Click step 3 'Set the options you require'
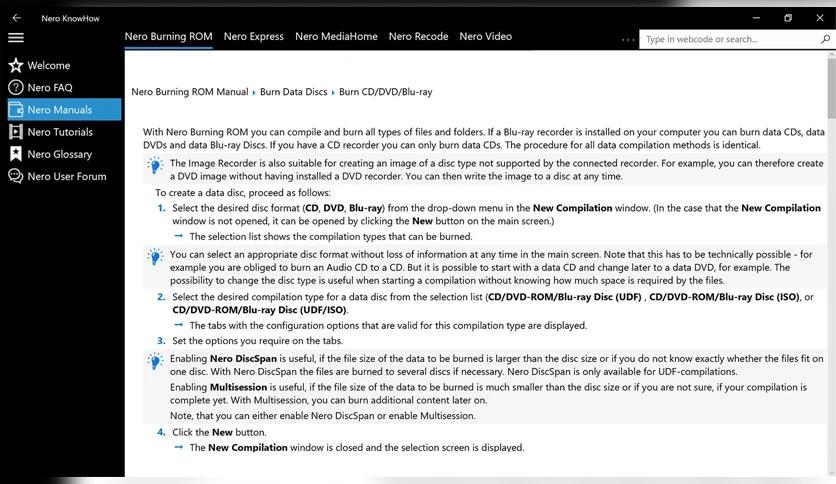836x484 pixels. 258,341
